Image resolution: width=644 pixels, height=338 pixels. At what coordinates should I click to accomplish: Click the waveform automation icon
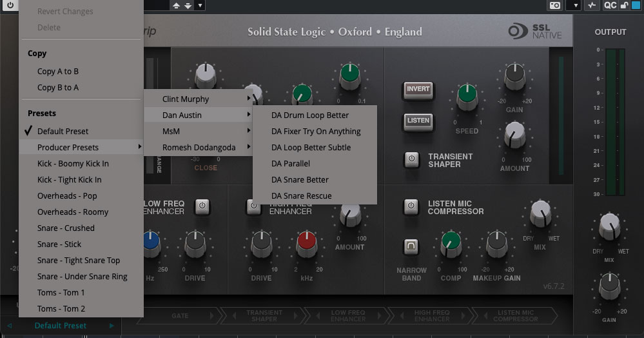pyautogui.click(x=592, y=5)
